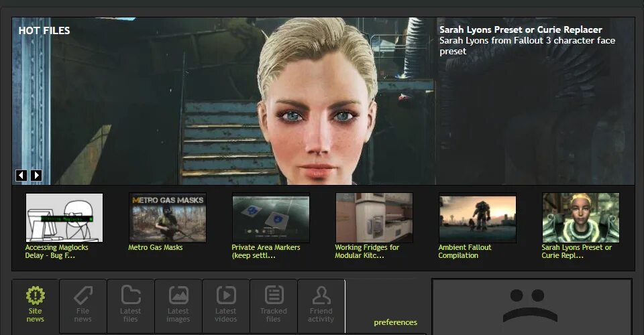The width and height of the screenshot is (644, 335).
Task: Switch to the Friend activity tab
Action: point(321,306)
